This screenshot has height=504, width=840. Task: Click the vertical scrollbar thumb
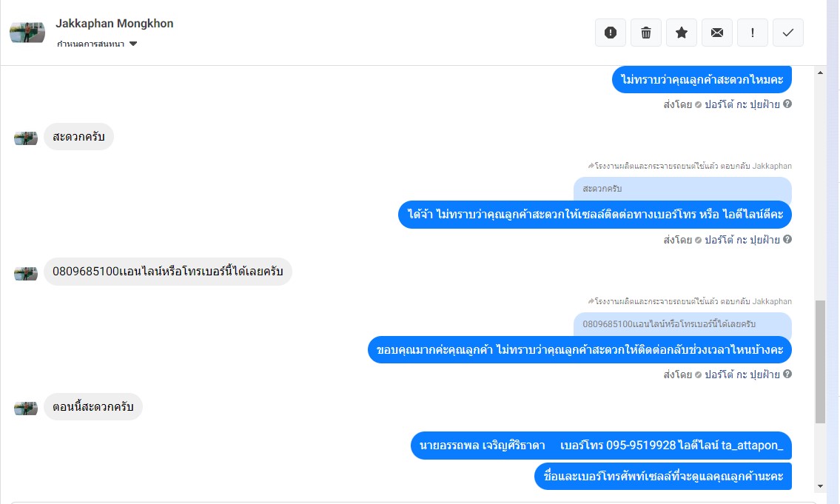(x=820, y=361)
